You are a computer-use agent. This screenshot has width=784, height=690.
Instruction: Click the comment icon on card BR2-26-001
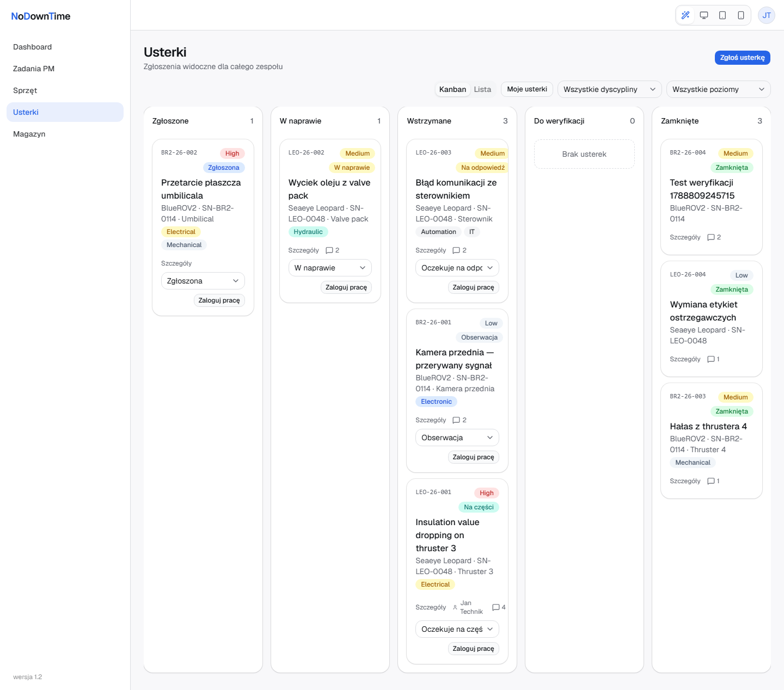(x=456, y=420)
